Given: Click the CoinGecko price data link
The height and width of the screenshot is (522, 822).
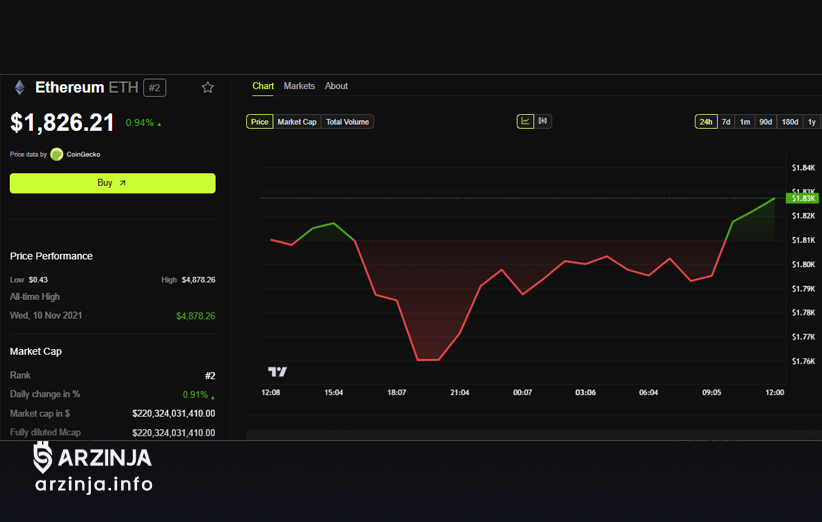Looking at the screenshot, I should pyautogui.click(x=83, y=154).
